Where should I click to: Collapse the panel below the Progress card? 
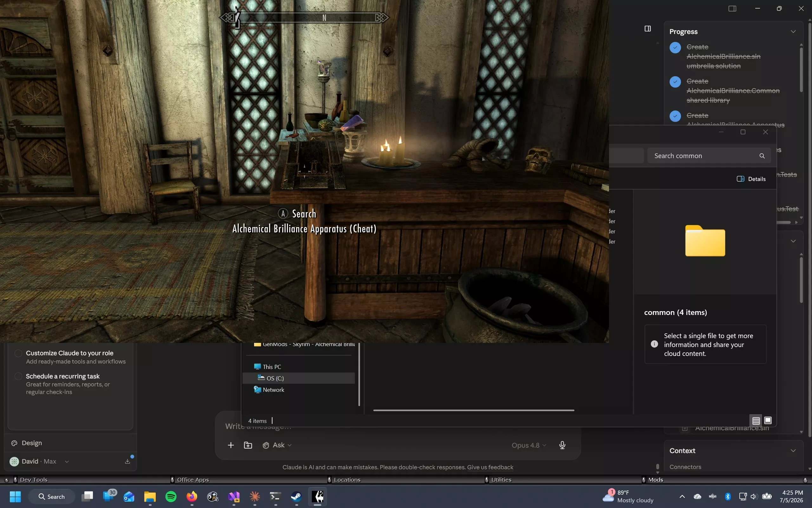[793, 241]
